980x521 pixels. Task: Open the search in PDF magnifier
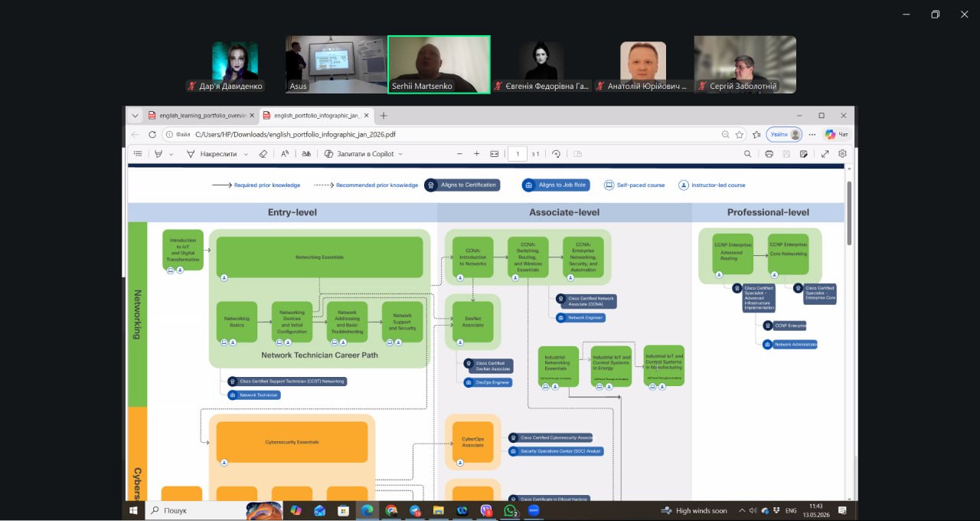pos(748,154)
